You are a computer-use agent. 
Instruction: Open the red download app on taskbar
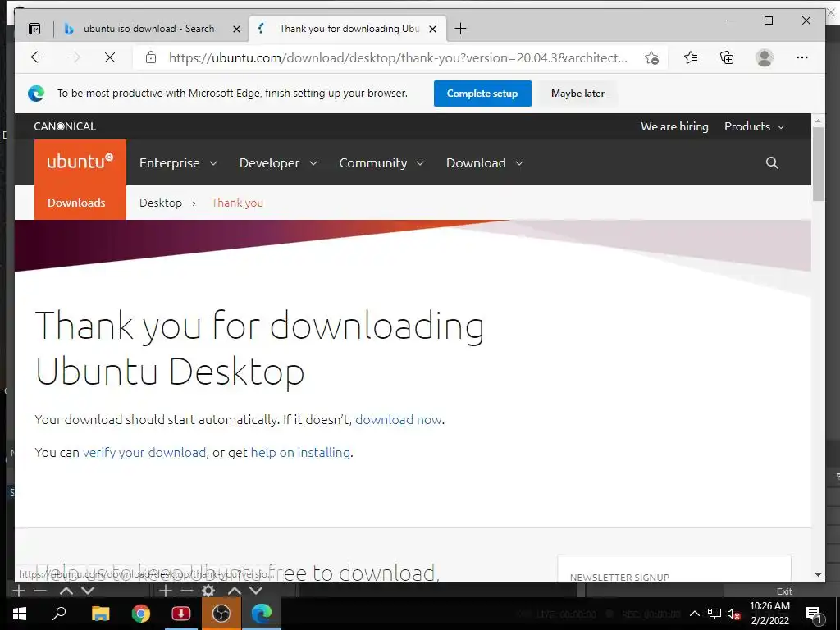click(181, 614)
